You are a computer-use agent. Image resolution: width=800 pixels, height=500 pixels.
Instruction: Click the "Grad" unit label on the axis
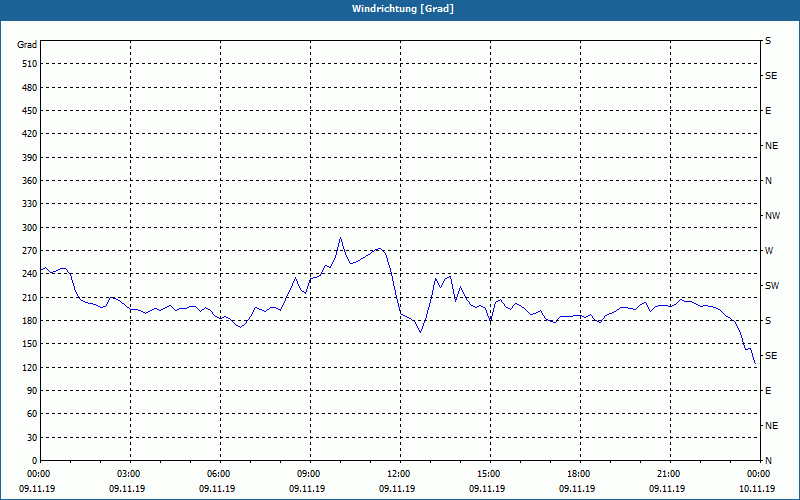(27, 44)
